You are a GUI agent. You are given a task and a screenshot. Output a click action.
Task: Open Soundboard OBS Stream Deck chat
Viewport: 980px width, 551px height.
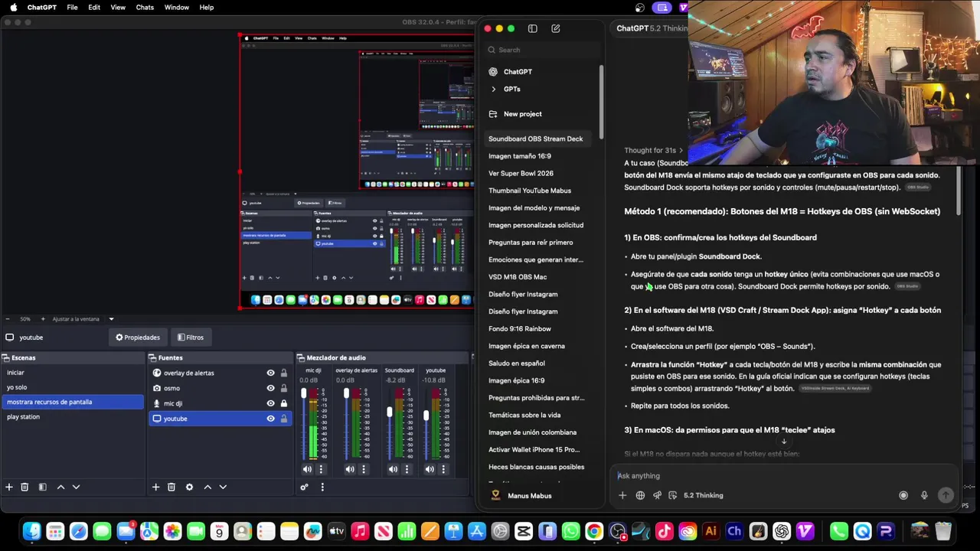[536, 139]
